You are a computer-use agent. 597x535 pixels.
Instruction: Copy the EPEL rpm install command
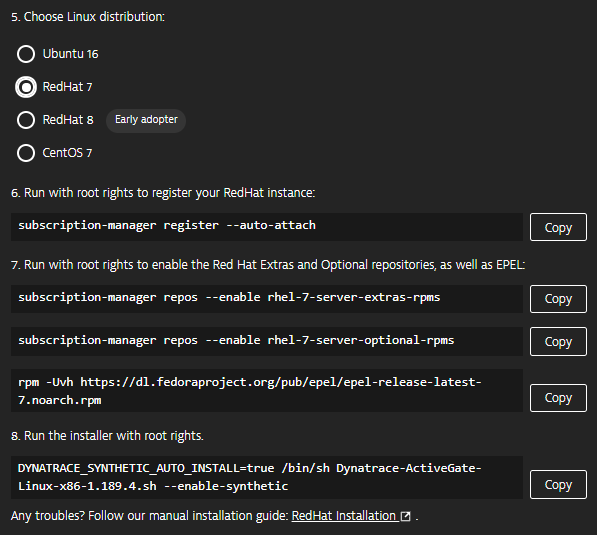[558, 398]
